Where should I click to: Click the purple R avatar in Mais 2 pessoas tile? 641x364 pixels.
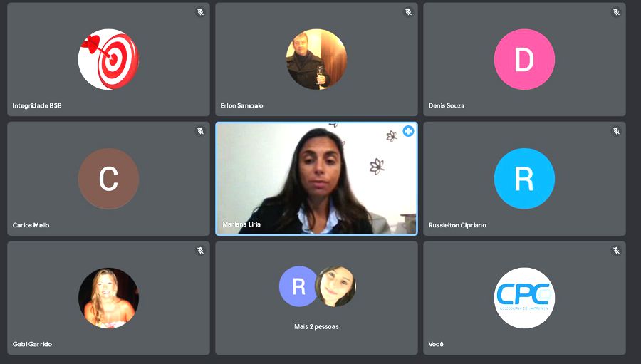[x=299, y=286]
